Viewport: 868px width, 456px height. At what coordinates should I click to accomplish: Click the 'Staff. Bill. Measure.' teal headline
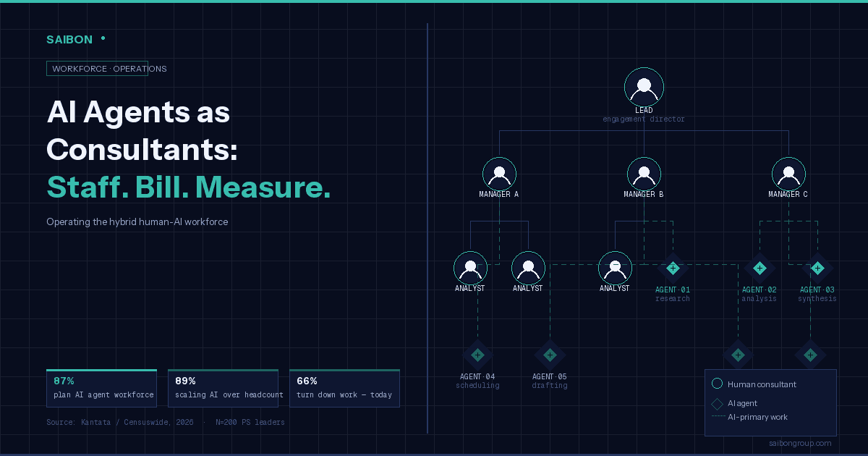pos(189,187)
